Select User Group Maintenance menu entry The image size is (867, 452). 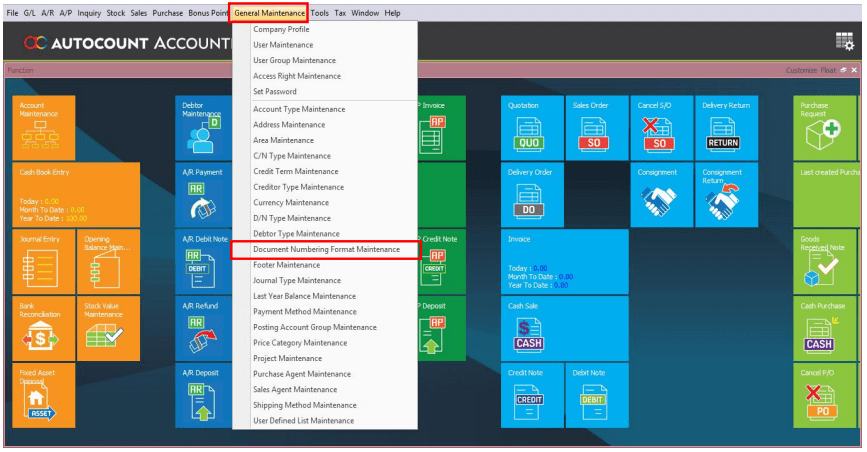tap(294, 60)
